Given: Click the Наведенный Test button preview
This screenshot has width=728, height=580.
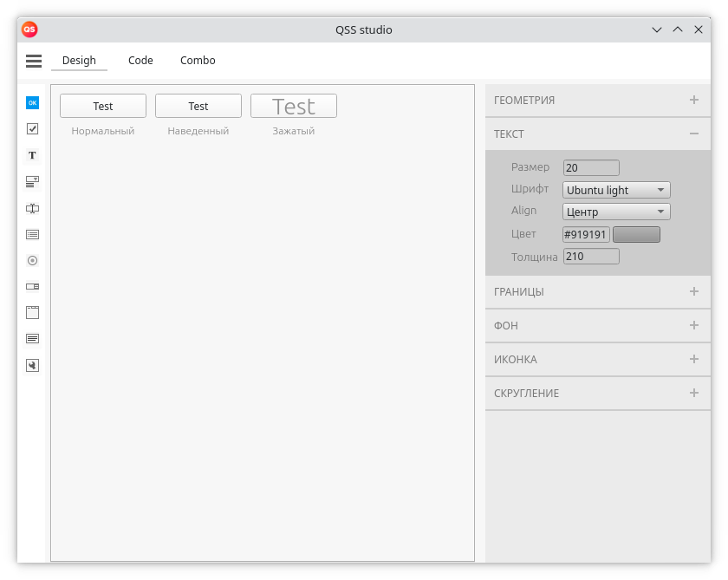Looking at the screenshot, I should pyautogui.click(x=198, y=106).
